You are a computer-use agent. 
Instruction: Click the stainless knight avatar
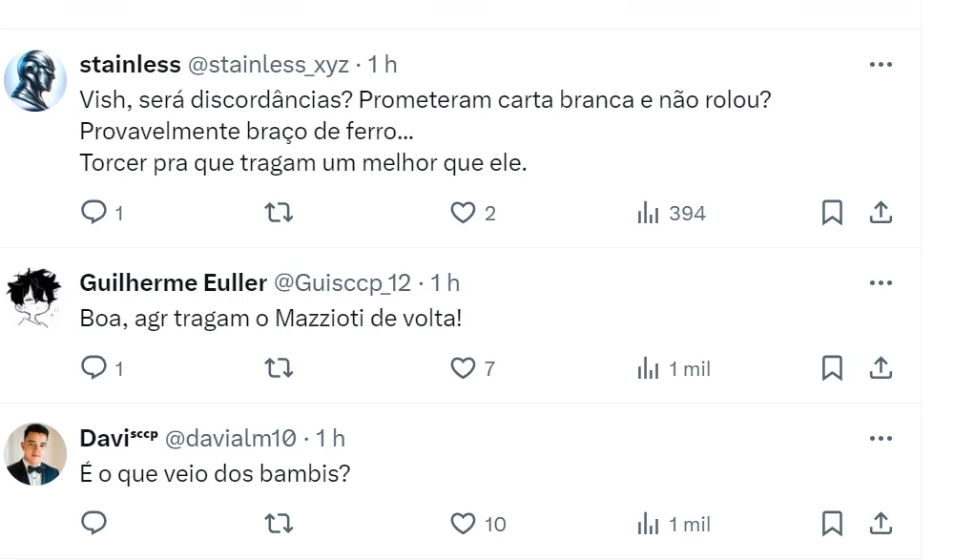coord(35,81)
